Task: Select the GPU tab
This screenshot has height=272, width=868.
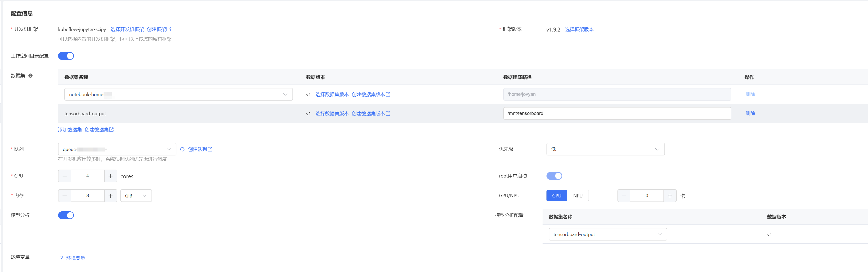Action: (x=556, y=196)
